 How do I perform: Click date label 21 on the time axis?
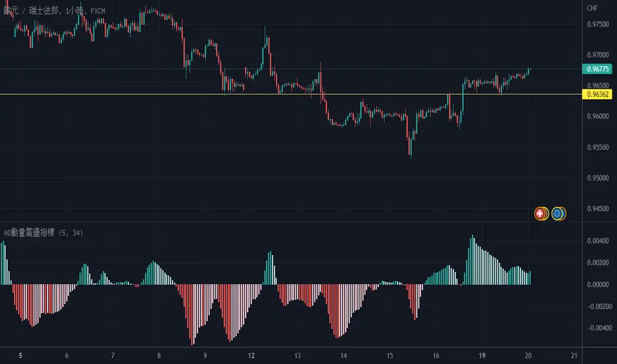574,356
